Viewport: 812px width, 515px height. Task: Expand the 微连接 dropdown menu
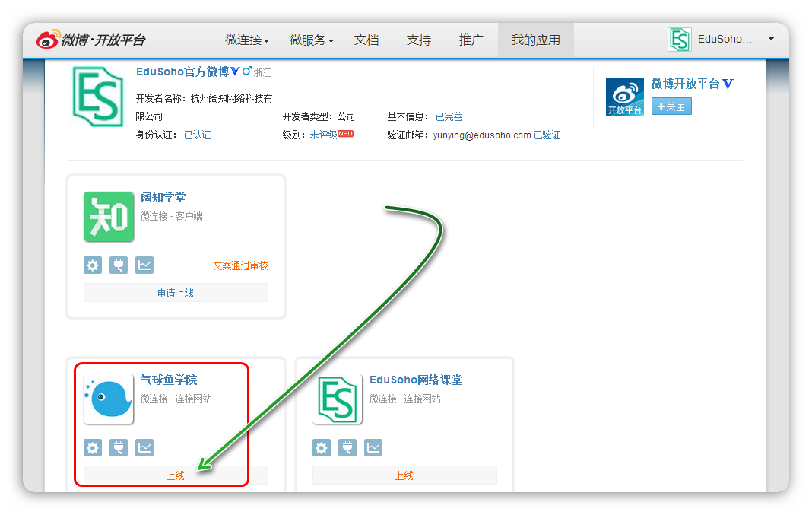click(x=247, y=40)
